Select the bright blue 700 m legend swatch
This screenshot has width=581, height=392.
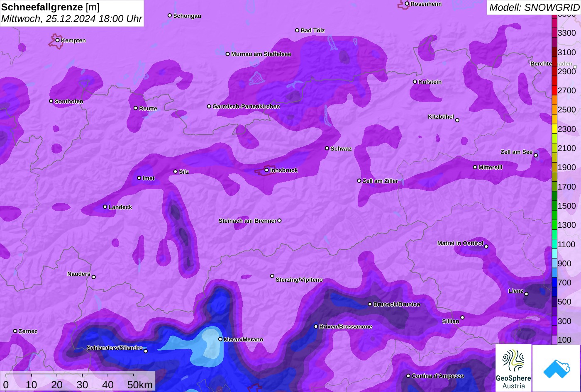(x=554, y=282)
